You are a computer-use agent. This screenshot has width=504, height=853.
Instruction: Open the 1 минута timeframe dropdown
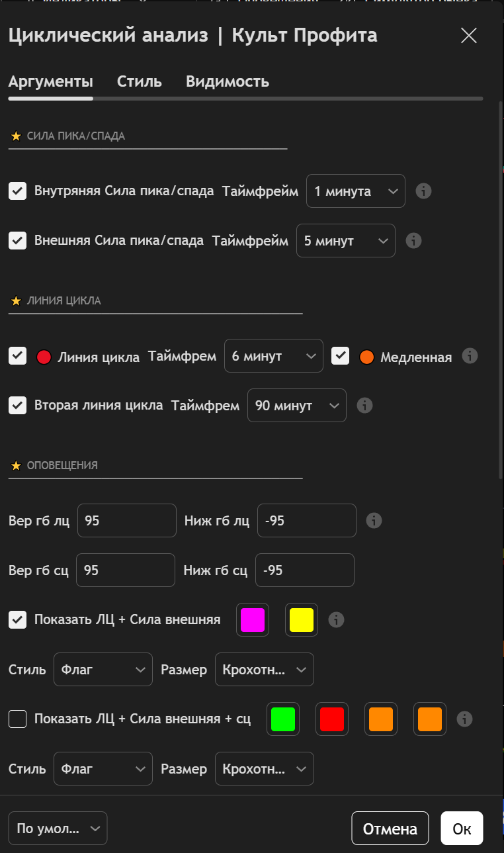pos(356,191)
